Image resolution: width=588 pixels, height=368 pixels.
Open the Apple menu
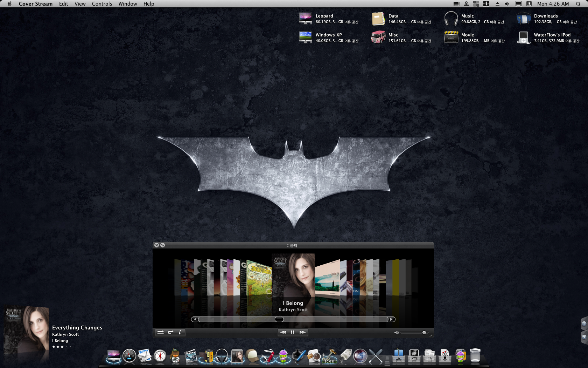pos(9,4)
